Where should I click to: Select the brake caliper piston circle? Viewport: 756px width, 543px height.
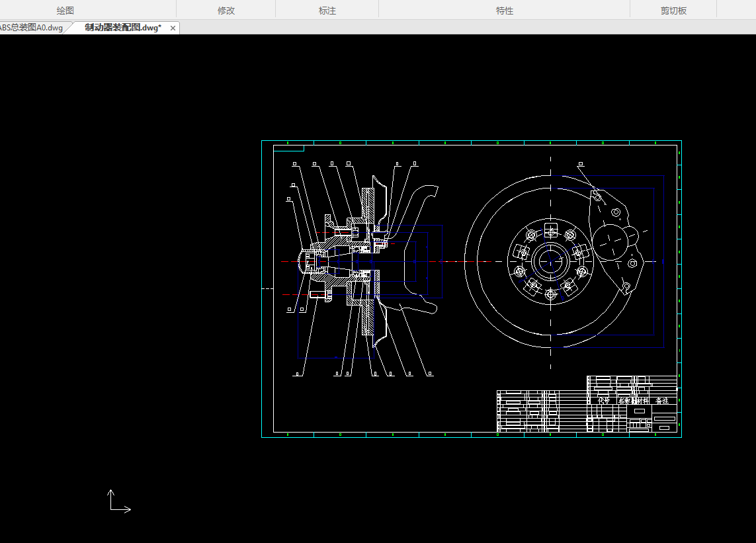click(x=610, y=242)
